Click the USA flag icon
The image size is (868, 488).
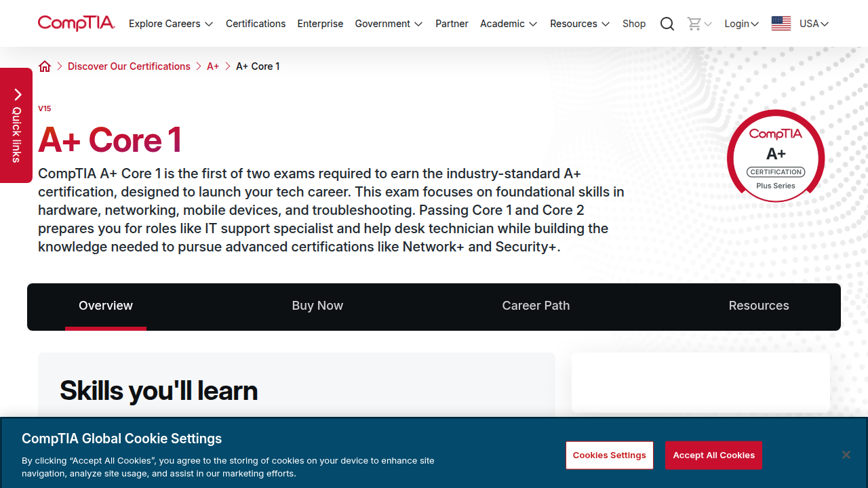tap(781, 24)
